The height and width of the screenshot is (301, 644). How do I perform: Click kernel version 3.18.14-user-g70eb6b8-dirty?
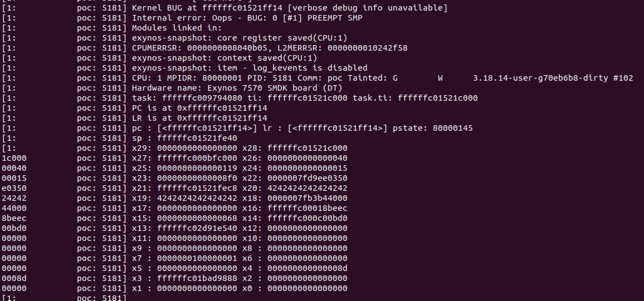(540, 78)
